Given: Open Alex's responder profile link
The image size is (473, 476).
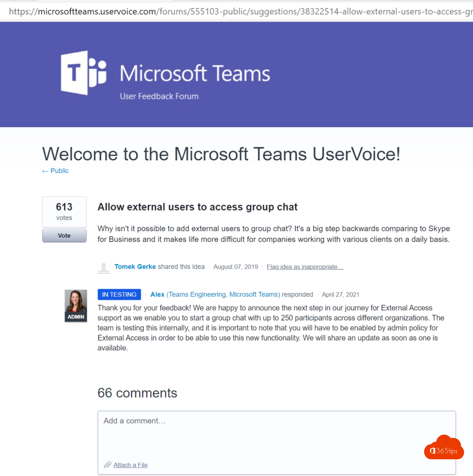Looking at the screenshot, I should [158, 294].
